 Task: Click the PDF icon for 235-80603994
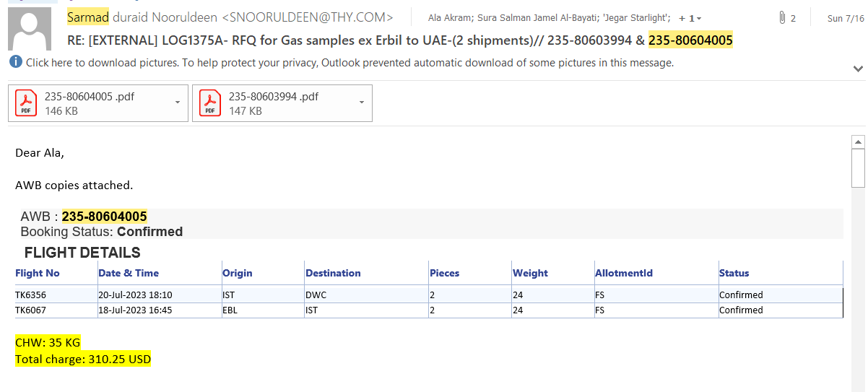(x=210, y=103)
